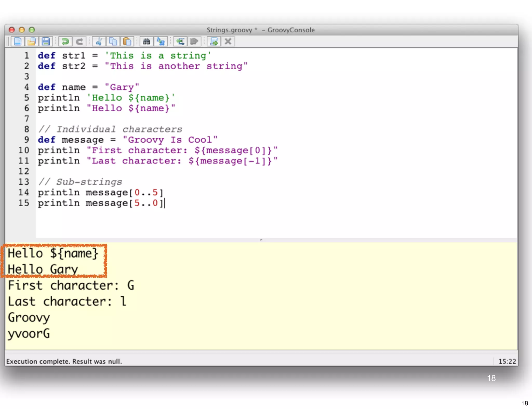Image resolution: width=532 pixels, height=409 pixels.
Task: Open Find with the binoculars icon
Action: 147,42
